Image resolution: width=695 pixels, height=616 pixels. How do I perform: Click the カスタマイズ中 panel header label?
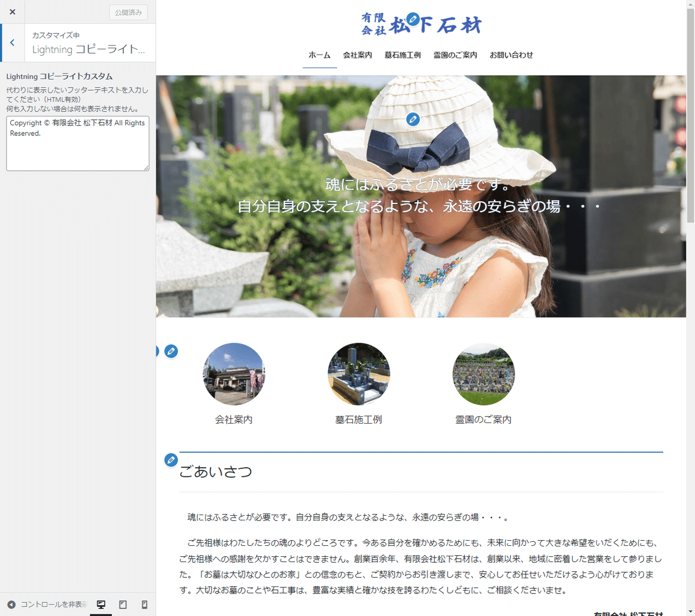tap(56, 35)
